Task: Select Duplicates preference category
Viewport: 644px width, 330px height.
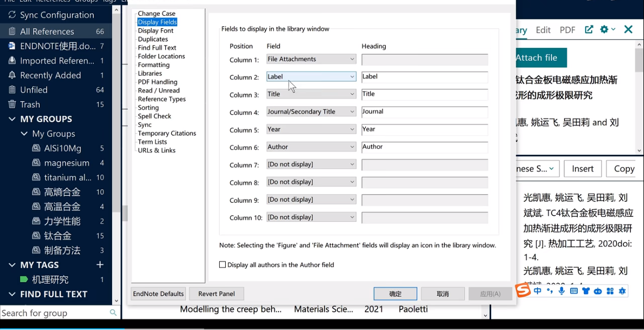Action: [x=153, y=39]
